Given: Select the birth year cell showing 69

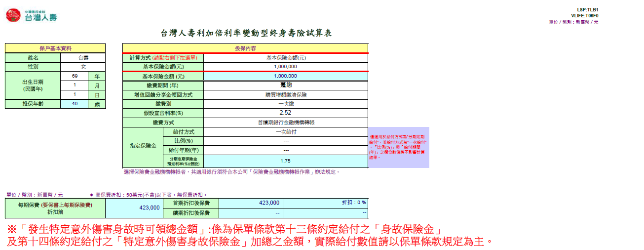Looking at the screenshot, I should click(75, 77).
